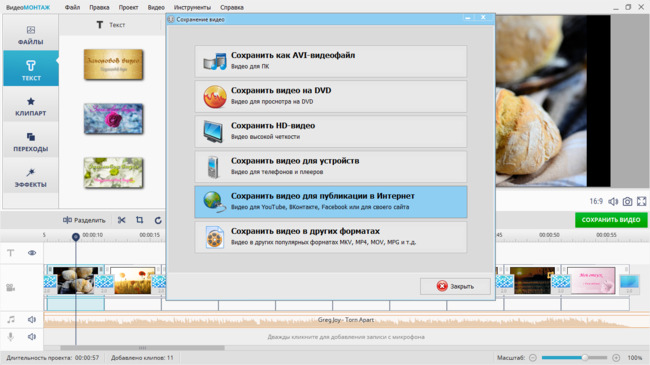Switch to the Переходы section
Image resolution: width=650 pixels, height=365 pixels.
pos(31,142)
